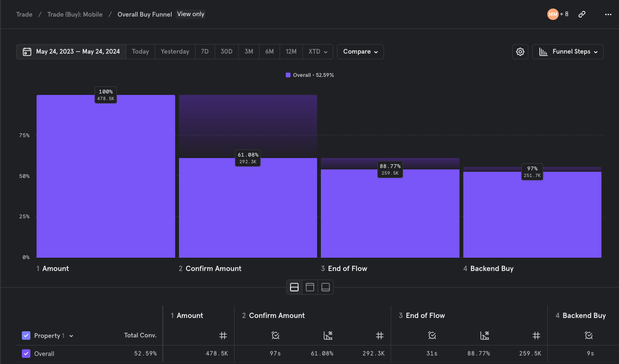Image resolution: width=619 pixels, height=364 pixels.
Task: Toggle the Property header checkbox
Action: [x=26, y=336]
